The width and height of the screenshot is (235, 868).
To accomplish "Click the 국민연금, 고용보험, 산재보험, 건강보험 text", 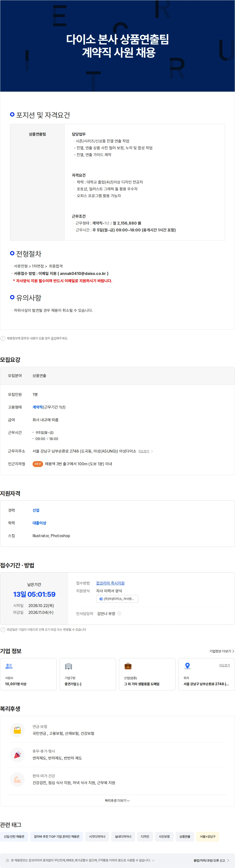I will click(63, 734).
